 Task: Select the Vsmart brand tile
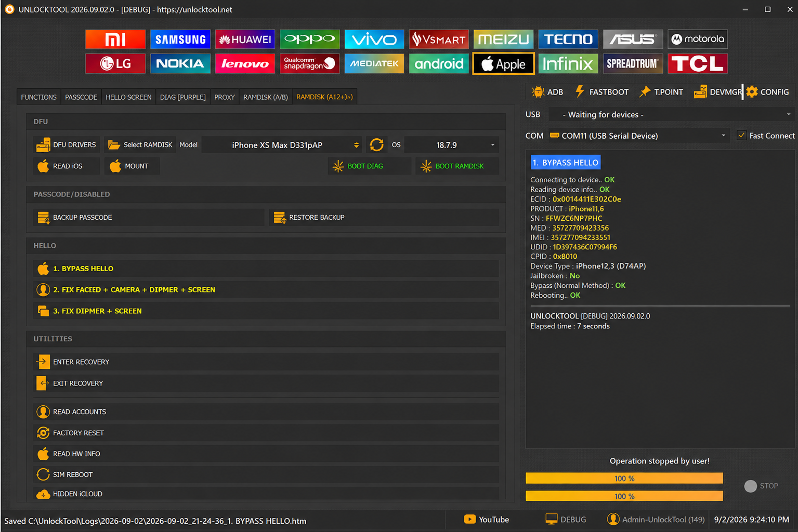pyautogui.click(x=439, y=39)
